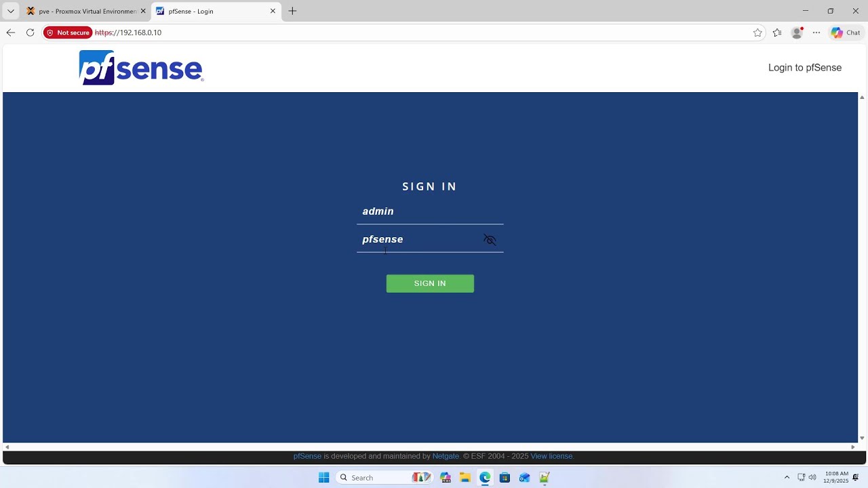Open the View license link
Screen dimensions: 868x488
(551, 456)
